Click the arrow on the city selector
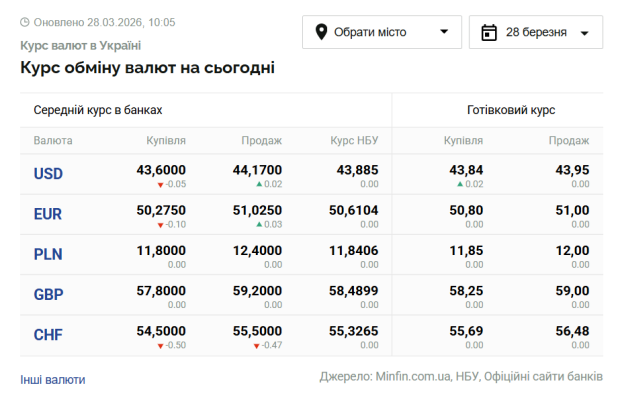Viewport: 620px width, 406px height. [x=444, y=32]
